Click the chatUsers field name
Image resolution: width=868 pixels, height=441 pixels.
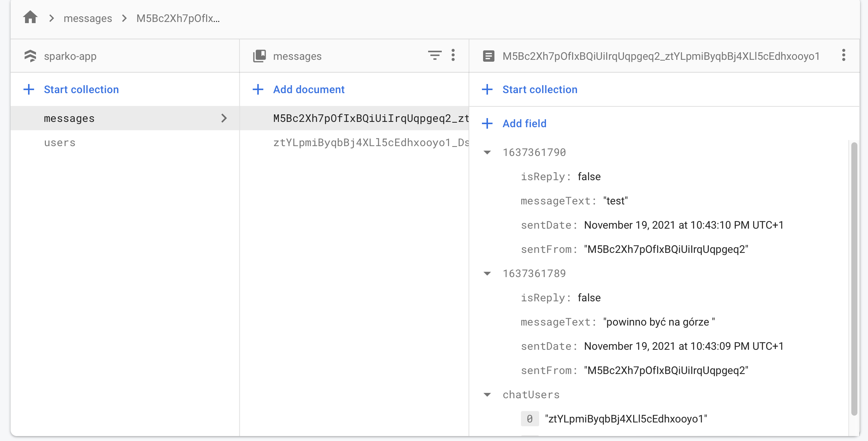pos(531,394)
